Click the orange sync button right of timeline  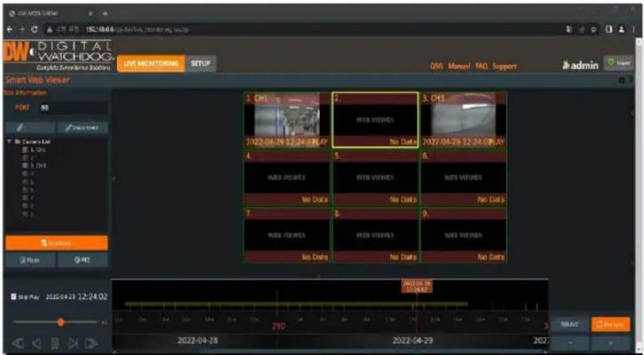click(610, 324)
